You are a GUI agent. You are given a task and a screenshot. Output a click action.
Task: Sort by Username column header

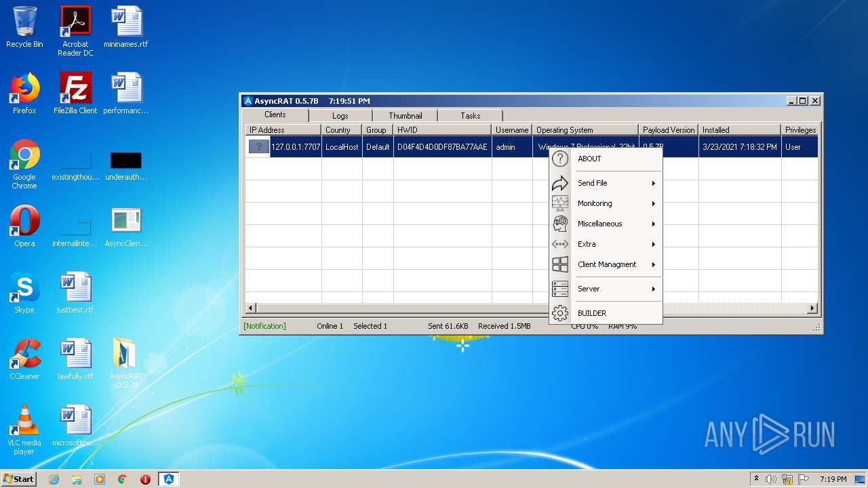(x=512, y=129)
